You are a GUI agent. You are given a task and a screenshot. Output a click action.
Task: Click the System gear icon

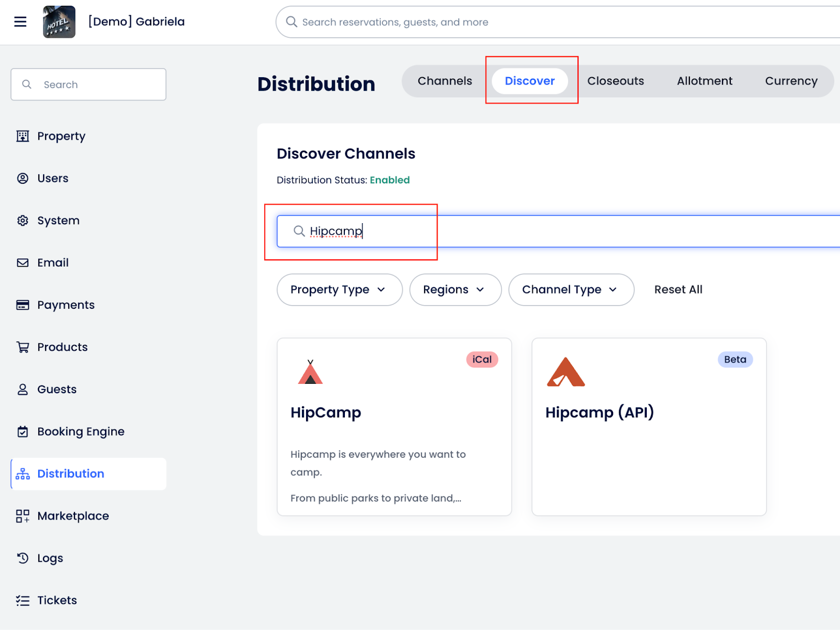[23, 220]
